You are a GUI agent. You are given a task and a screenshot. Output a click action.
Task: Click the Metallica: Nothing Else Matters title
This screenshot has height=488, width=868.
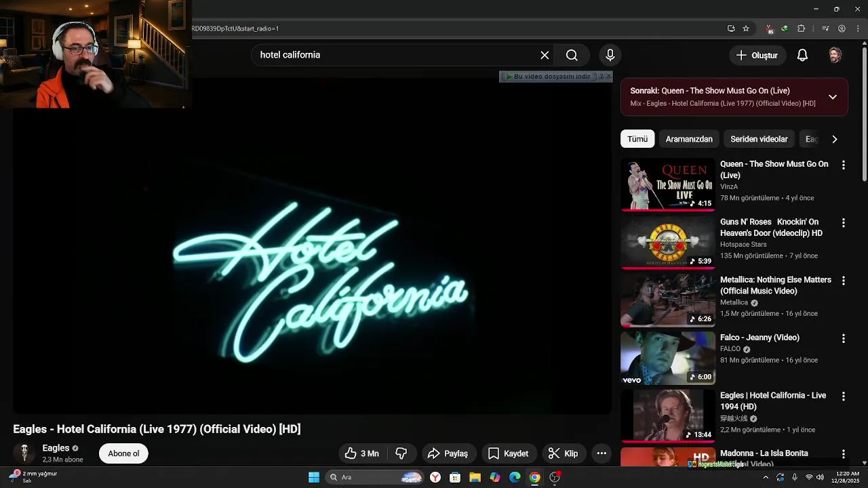[776, 285]
